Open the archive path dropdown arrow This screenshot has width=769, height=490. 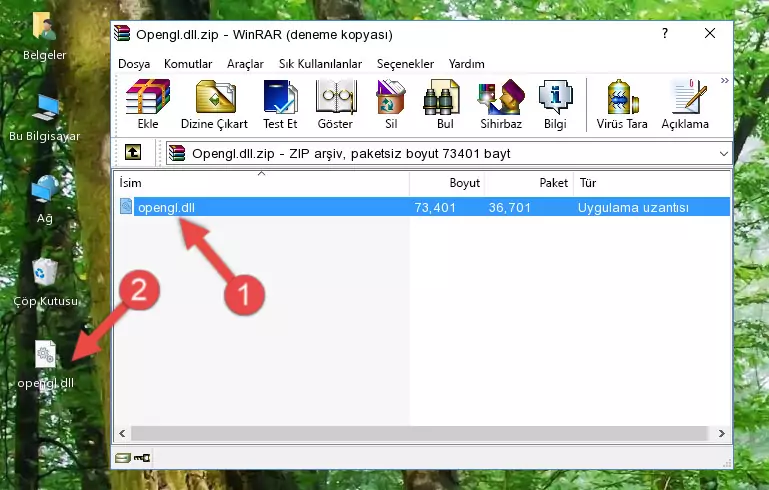pyautogui.click(x=723, y=154)
